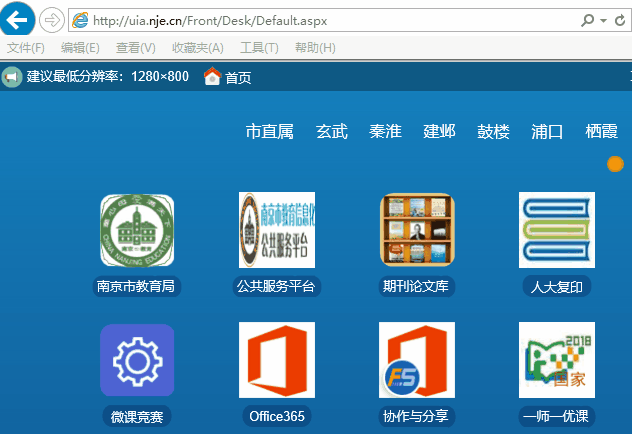This screenshot has width=632, height=434.
Task: Click the house icon beside 首页
Action: point(212,76)
